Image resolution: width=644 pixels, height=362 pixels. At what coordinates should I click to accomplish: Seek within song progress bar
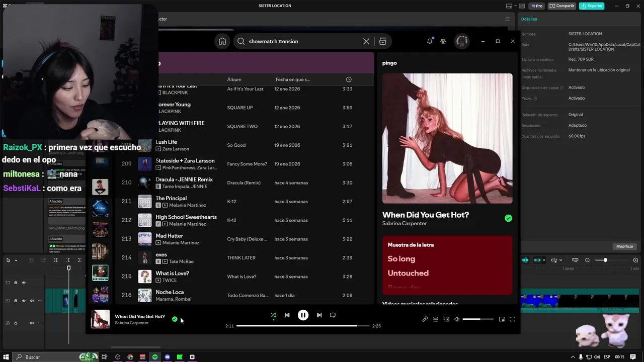pos(303,326)
